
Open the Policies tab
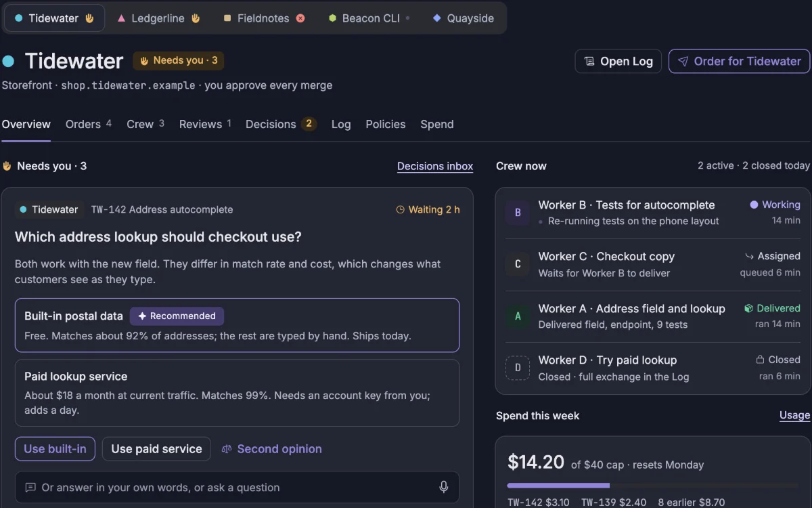click(x=386, y=124)
